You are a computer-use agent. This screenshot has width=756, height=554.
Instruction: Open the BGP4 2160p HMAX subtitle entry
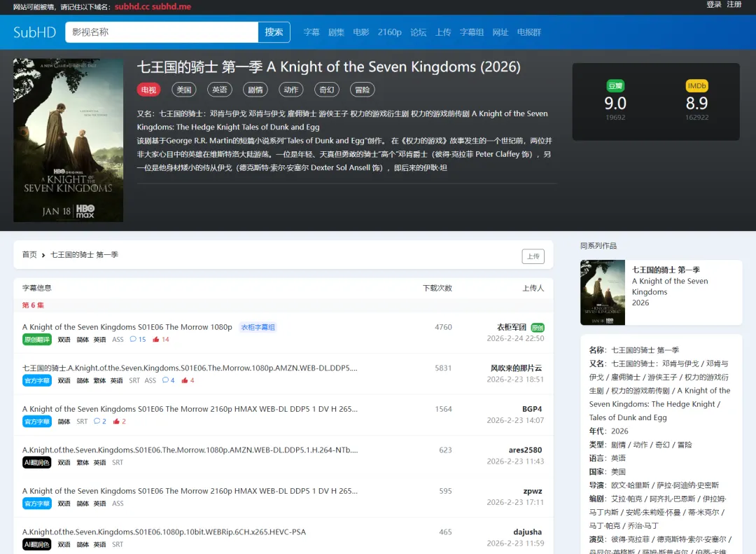point(190,409)
